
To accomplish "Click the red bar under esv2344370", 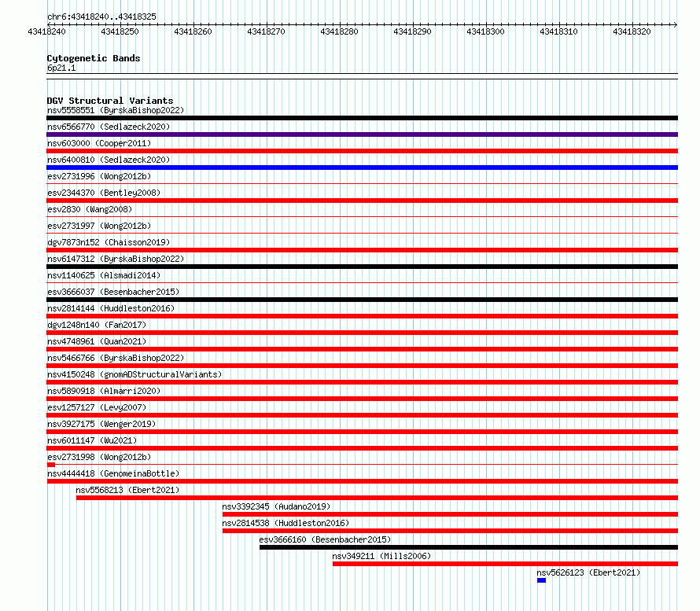I will (362, 201).
